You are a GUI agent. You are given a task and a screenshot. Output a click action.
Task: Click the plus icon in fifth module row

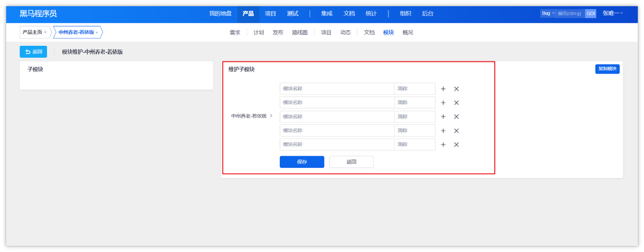pyautogui.click(x=443, y=145)
